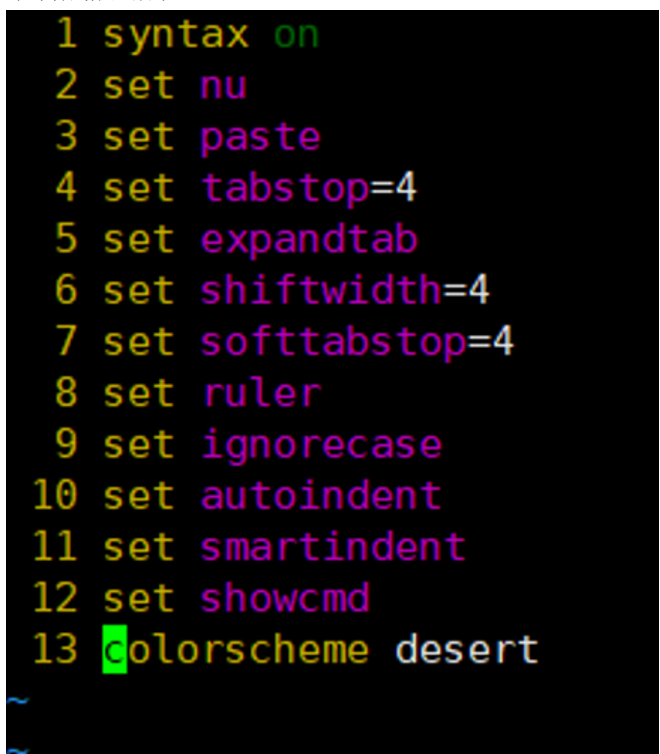This screenshot has height=754, width=660.
Task: Click the 'ignorecase' option
Action: click(321, 446)
